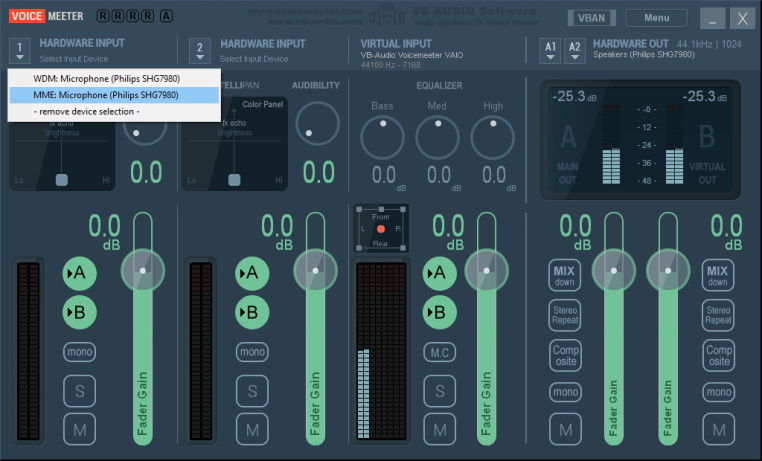Click the High equalizer knob

(493, 137)
